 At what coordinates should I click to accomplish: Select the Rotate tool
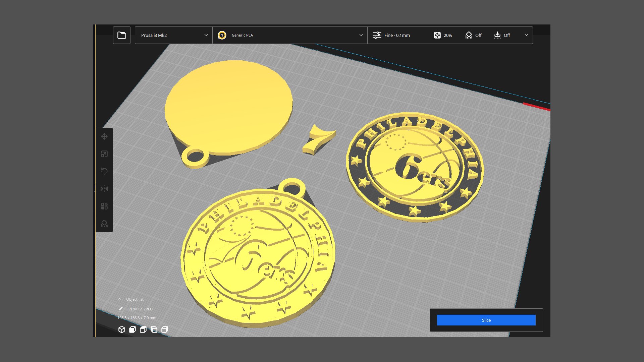(x=104, y=171)
